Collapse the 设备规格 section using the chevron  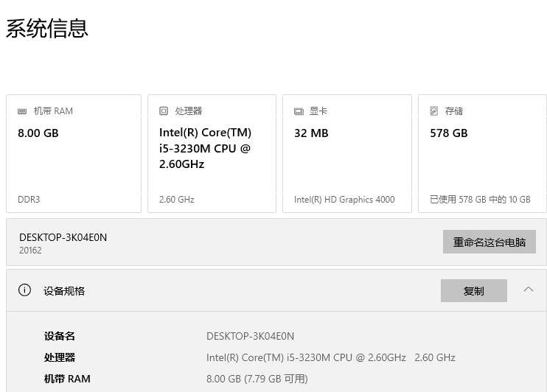click(x=529, y=290)
